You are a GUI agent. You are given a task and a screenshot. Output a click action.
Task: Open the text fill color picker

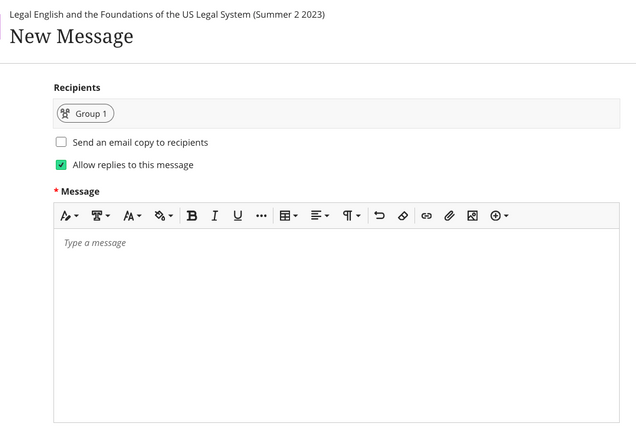point(163,216)
